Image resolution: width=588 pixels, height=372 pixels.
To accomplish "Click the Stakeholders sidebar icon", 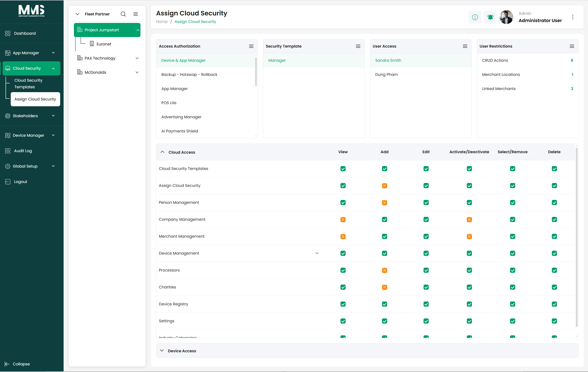I will point(7,116).
